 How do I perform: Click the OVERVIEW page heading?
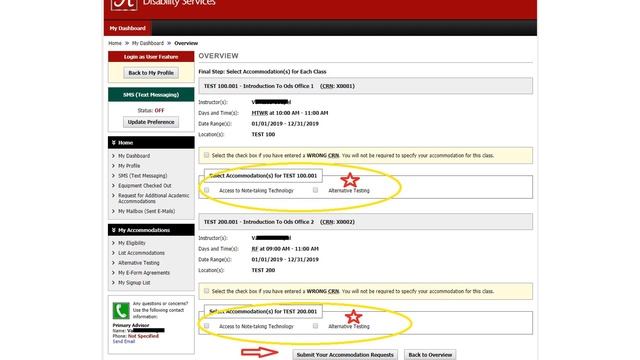pyautogui.click(x=218, y=56)
